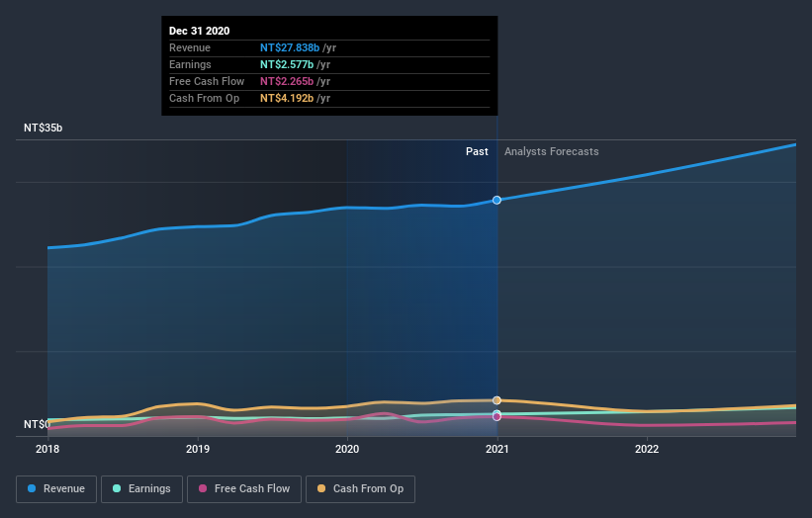Click the 'Free Cash Flow' tooltip row label
The image size is (812, 518).
coord(207,81)
